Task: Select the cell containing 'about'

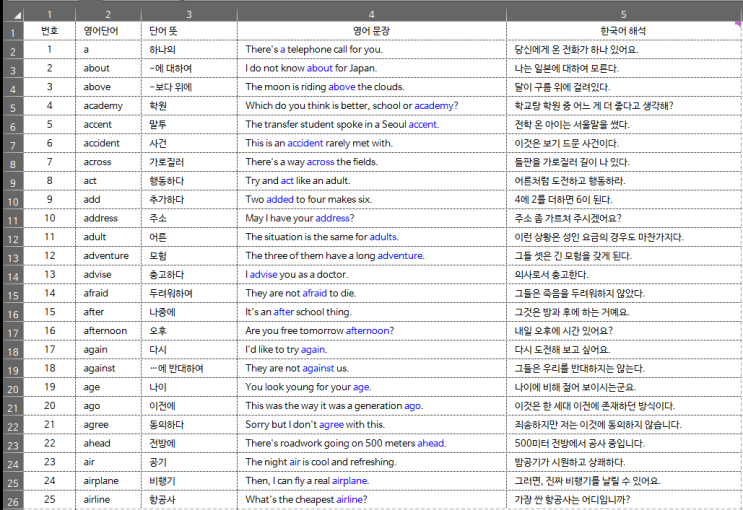Action: tap(108, 68)
